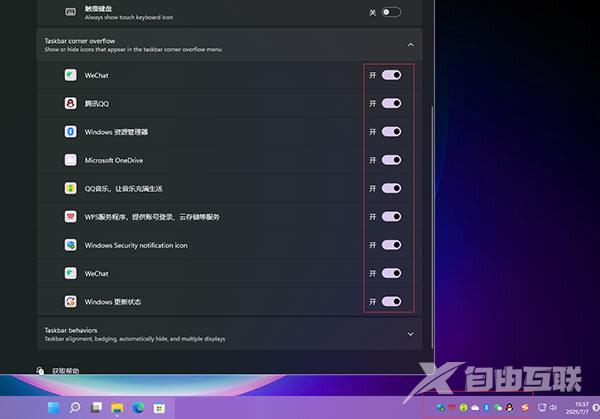This screenshot has width=600, height=419.
Task: Click the WeChat tray icon
Action: click(498, 408)
